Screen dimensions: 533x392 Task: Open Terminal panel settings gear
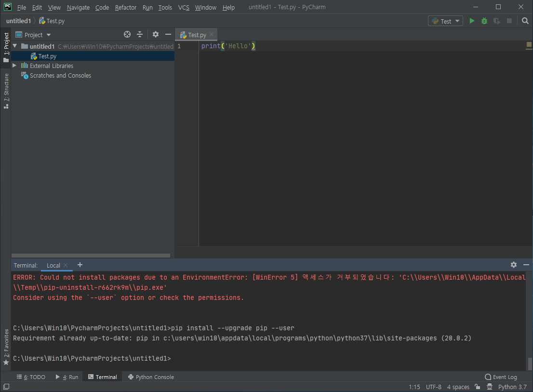pyautogui.click(x=514, y=265)
